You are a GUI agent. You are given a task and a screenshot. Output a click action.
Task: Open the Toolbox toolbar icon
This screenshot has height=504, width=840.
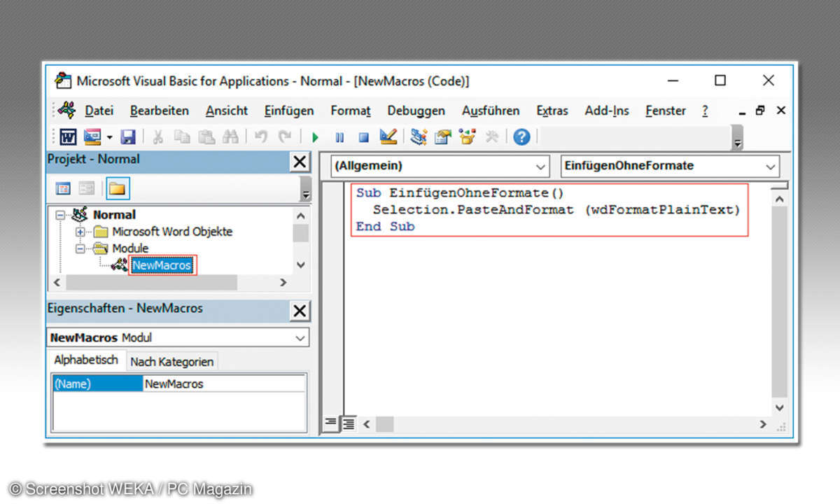coord(492,136)
